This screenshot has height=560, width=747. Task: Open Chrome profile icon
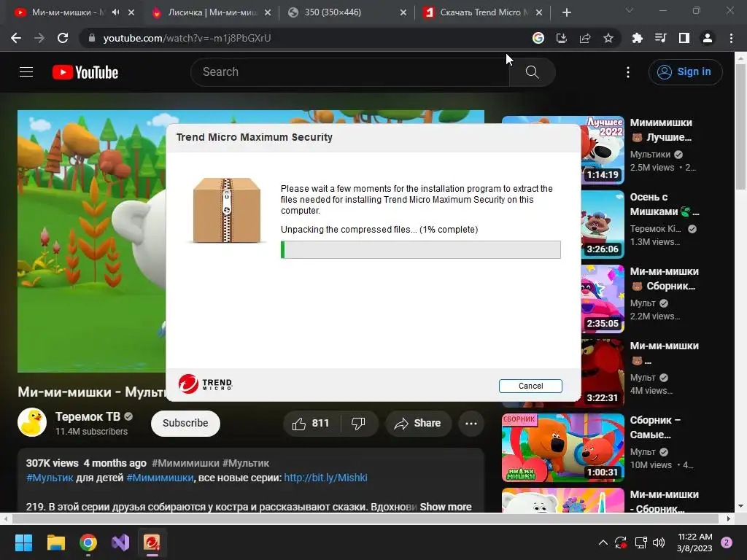pos(708,38)
